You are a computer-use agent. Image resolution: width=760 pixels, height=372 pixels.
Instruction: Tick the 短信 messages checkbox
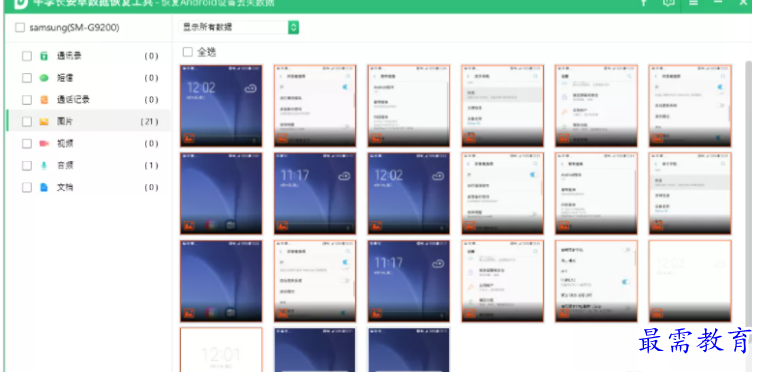pyautogui.click(x=27, y=78)
